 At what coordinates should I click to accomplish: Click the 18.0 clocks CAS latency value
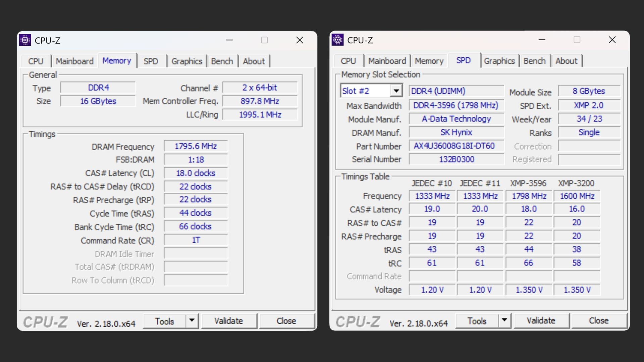pyautogui.click(x=196, y=173)
